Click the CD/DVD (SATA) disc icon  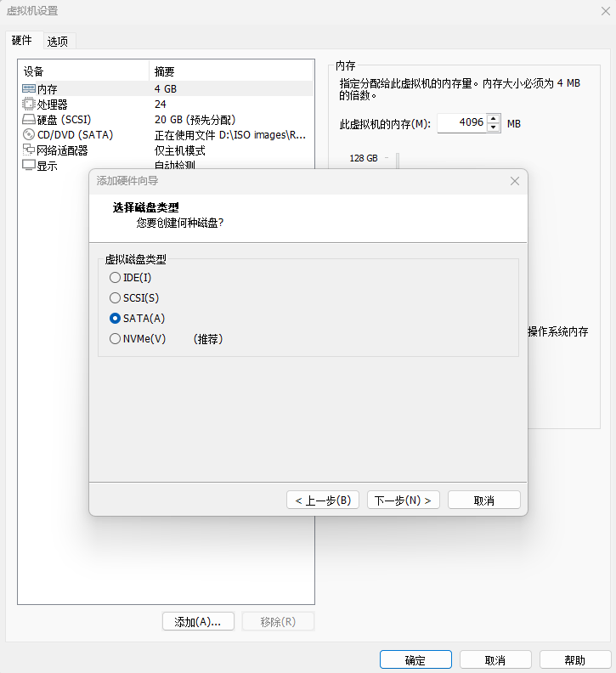[28, 135]
